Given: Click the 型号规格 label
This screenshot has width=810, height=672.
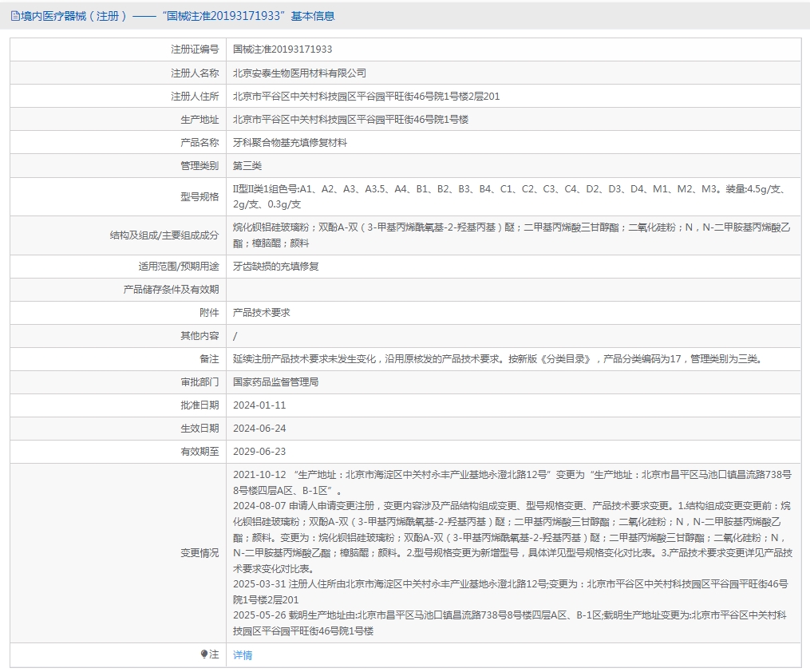Looking at the screenshot, I should 200,196.
